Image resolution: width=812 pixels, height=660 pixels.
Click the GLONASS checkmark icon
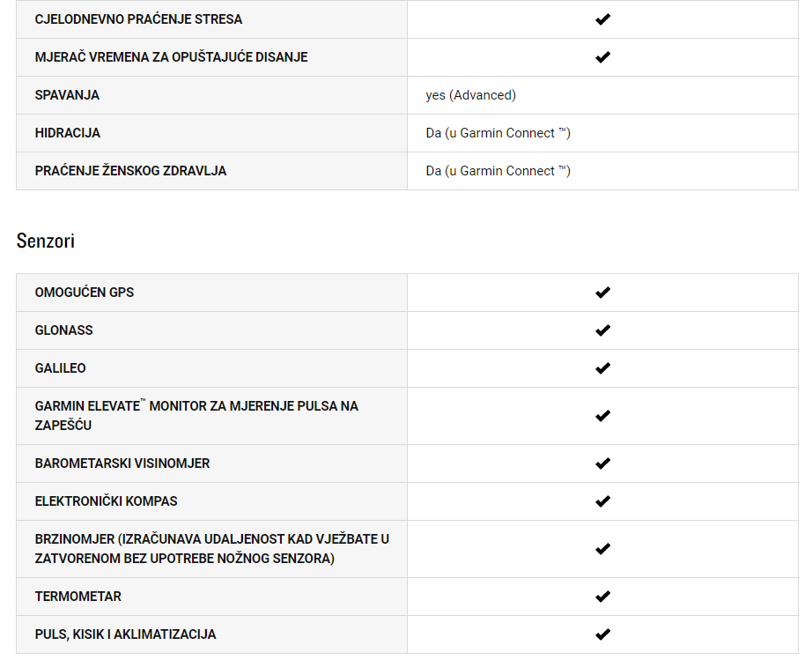pyautogui.click(x=602, y=330)
